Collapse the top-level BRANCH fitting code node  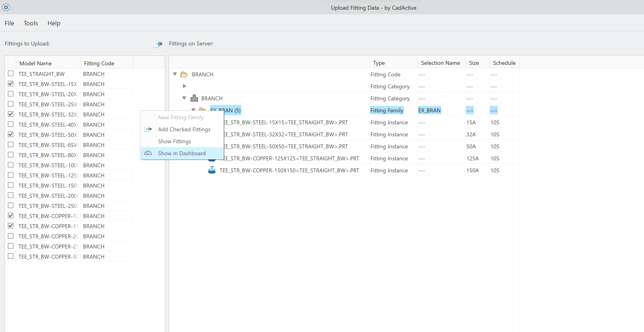coord(175,74)
